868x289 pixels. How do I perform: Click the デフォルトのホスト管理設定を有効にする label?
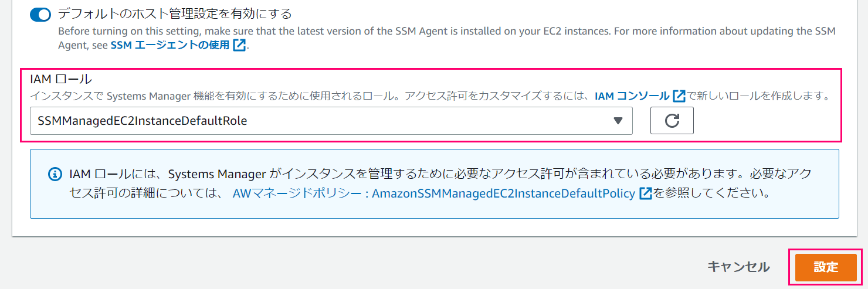[x=175, y=13]
